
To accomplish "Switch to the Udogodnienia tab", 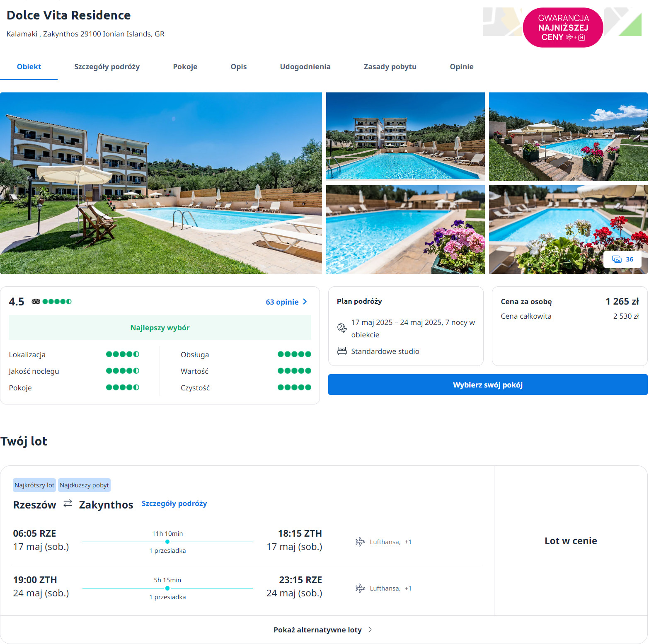I will point(305,67).
